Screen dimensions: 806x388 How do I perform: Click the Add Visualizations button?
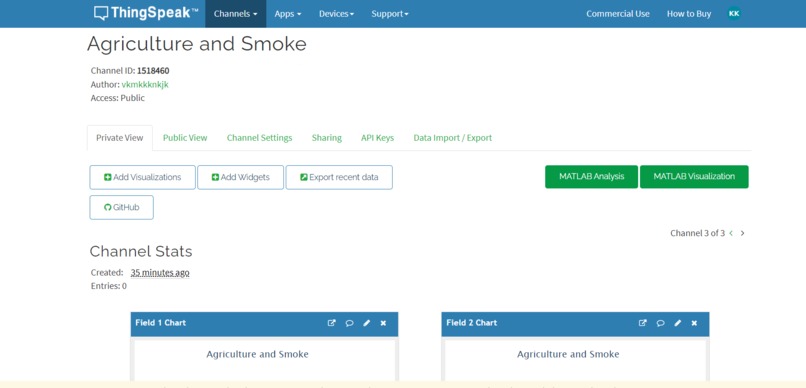142,177
